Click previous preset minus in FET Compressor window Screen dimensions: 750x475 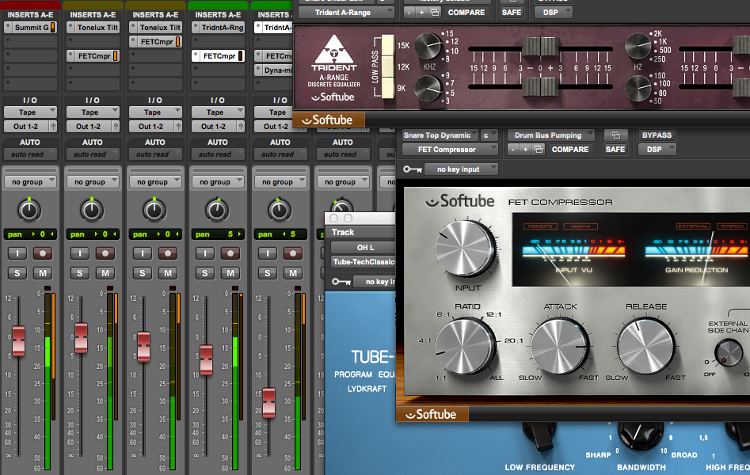513,150
